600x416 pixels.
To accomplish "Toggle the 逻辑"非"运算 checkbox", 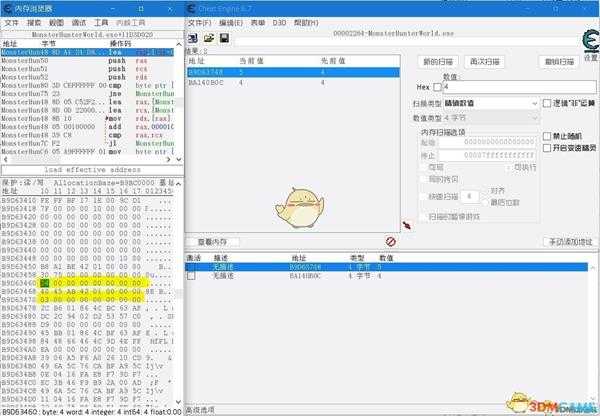I will pyautogui.click(x=547, y=103).
